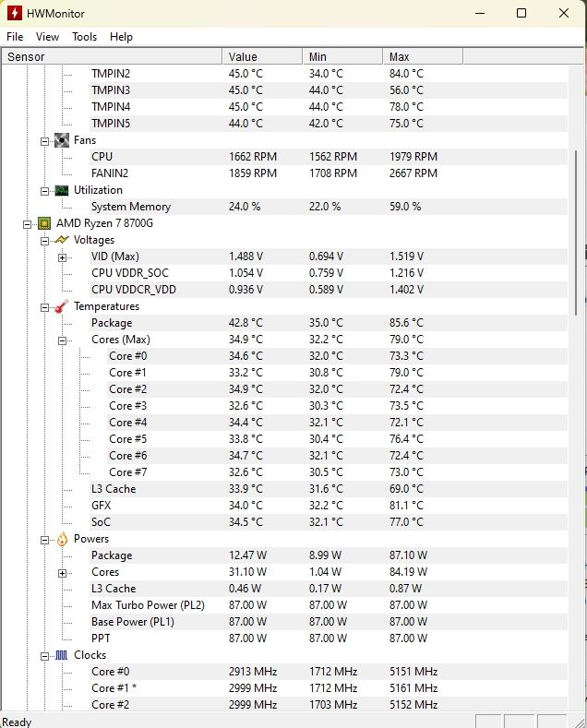Click the Temperatures thermometer icon
Viewport: 587px width, 728px height.
(62, 306)
